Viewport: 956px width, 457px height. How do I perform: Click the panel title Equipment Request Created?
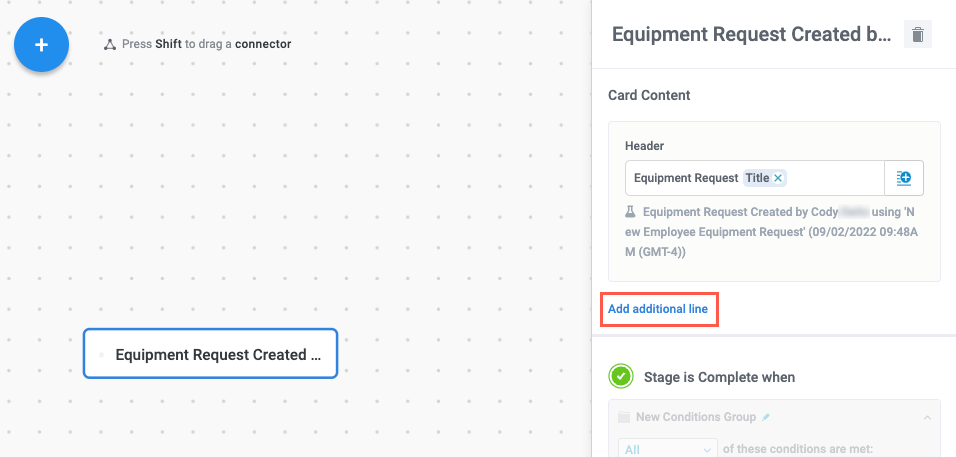click(750, 35)
